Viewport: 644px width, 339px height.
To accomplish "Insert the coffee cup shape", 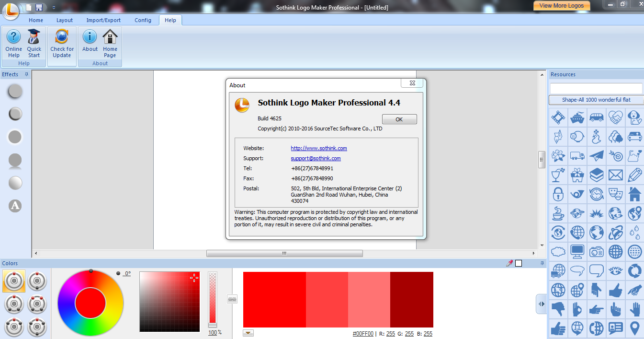I will 558,213.
